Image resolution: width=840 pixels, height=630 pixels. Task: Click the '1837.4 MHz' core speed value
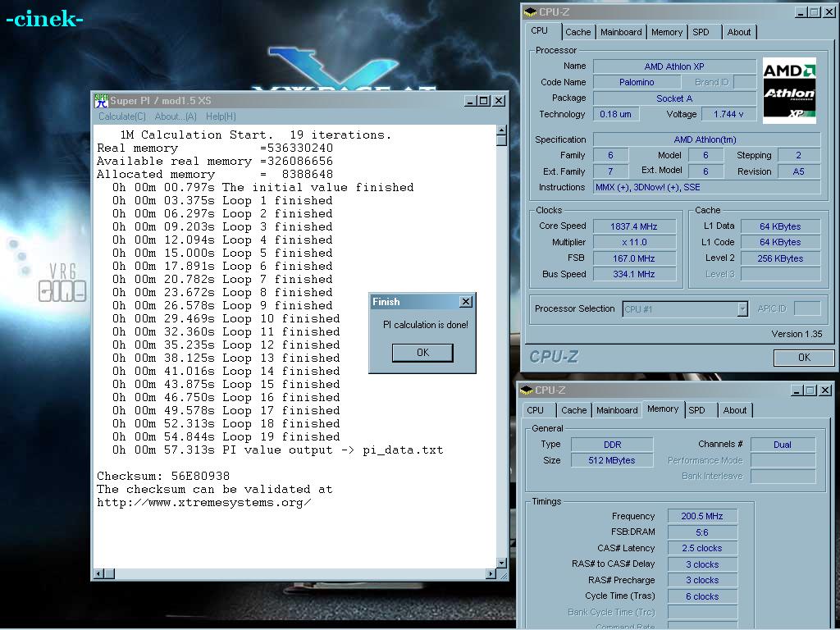634,226
